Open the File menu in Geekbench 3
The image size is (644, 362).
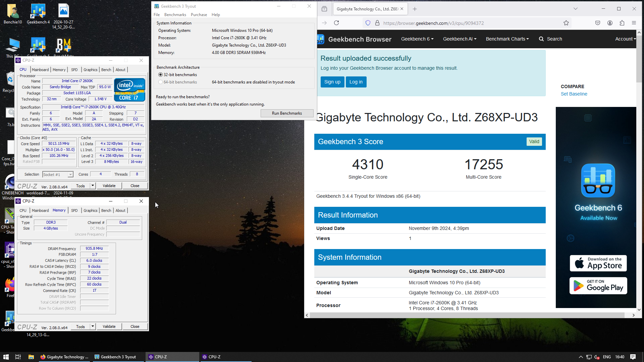click(x=157, y=15)
